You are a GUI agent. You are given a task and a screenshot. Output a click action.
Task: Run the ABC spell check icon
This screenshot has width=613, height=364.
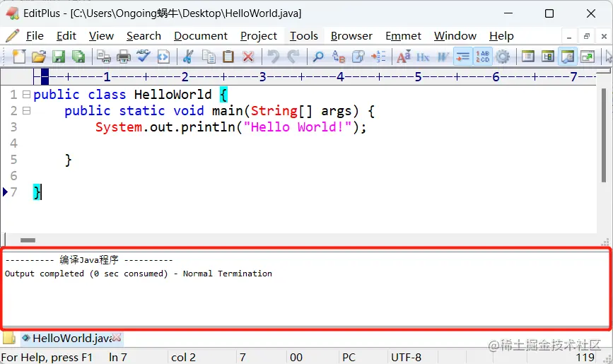click(x=143, y=57)
